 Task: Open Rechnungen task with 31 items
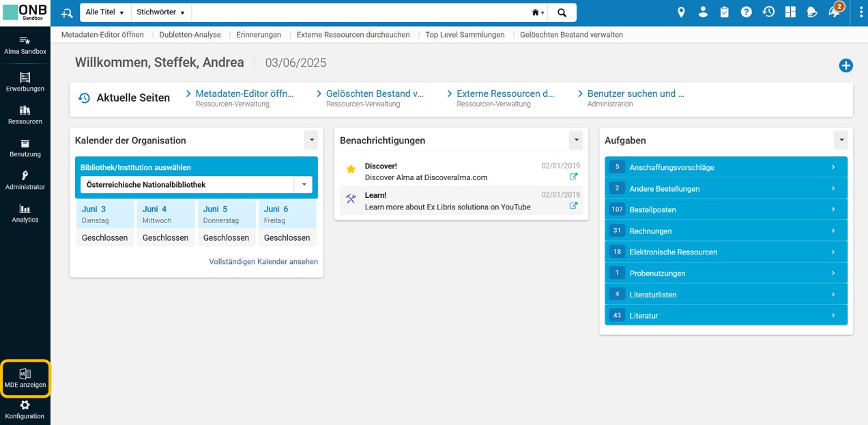point(726,231)
